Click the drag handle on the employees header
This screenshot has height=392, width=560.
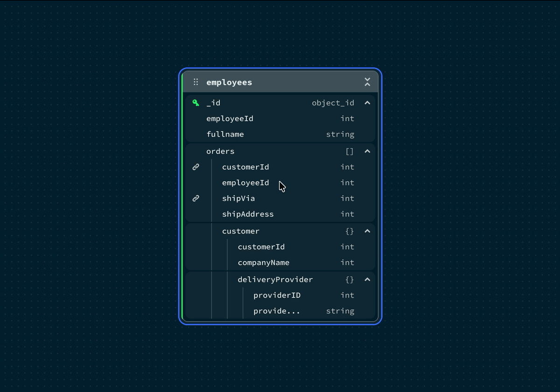pos(196,82)
